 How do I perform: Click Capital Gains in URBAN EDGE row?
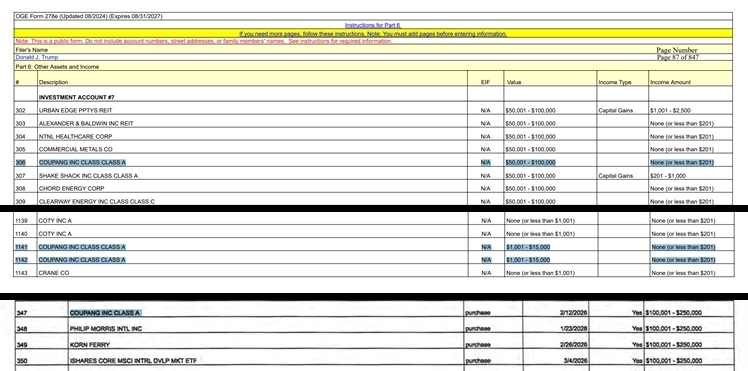(x=616, y=110)
